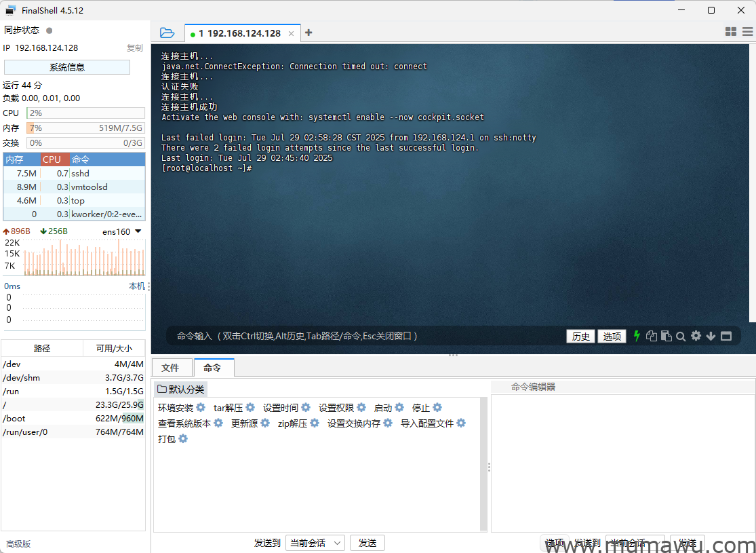This screenshot has width=756, height=553.
Task: Click the CPU usage progress bar
Action: point(85,113)
